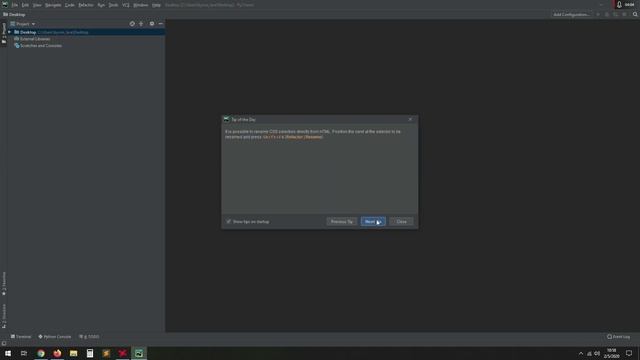The width and height of the screenshot is (640, 360).
Task: Open the Code menu
Action: point(70,5)
